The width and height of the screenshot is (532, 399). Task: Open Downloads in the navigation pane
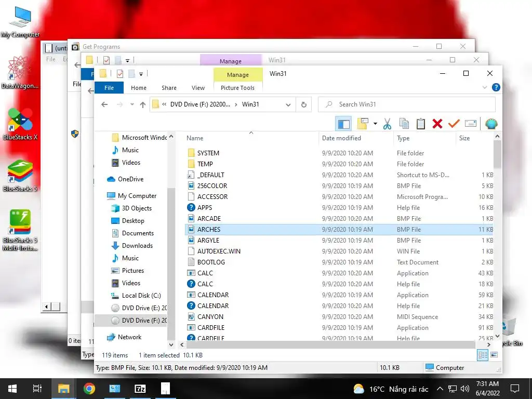click(137, 246)
